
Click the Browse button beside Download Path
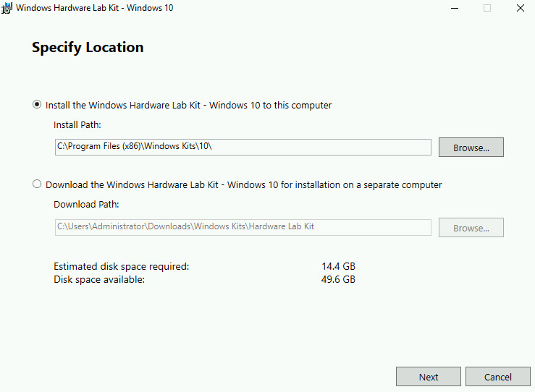(471, 228)
